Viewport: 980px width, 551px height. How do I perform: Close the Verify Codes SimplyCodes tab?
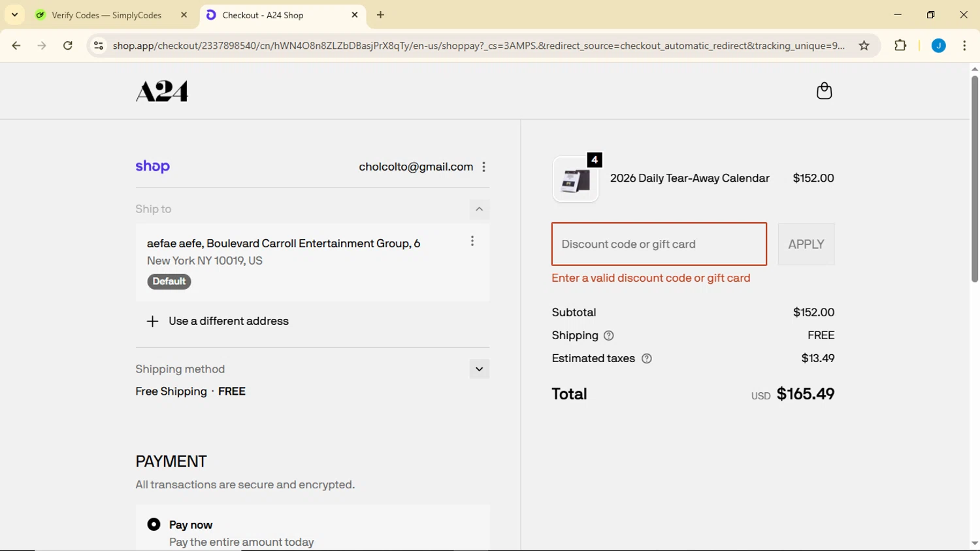(x=184, y=15)
